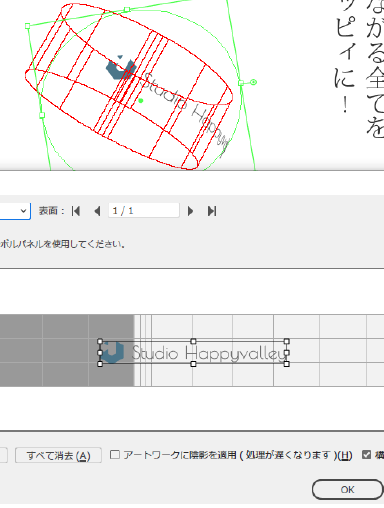Go to first surface arrow
This screenshot has height=508, width=384.
[76, 211]
